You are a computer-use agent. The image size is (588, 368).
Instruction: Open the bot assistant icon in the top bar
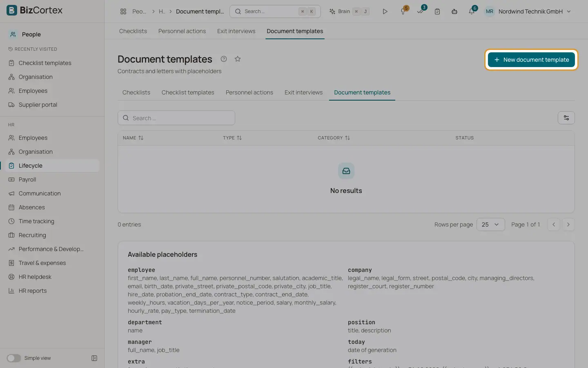pos(454,11)
